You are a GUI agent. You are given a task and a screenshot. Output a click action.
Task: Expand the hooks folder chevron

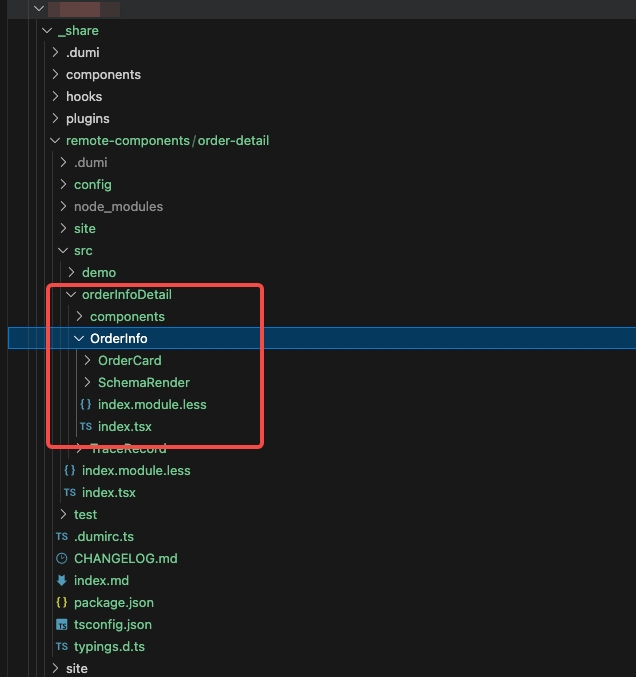[55, 96]
